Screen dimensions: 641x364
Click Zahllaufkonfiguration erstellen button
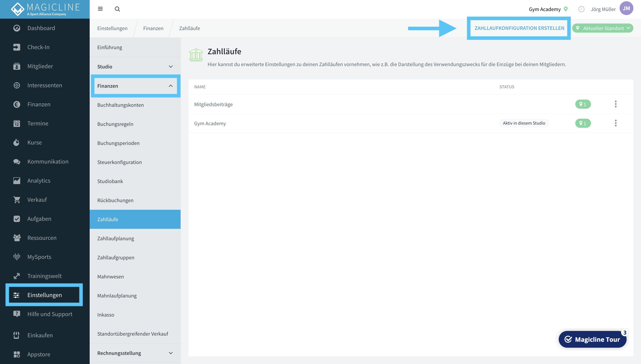click(x=519, y=28)
